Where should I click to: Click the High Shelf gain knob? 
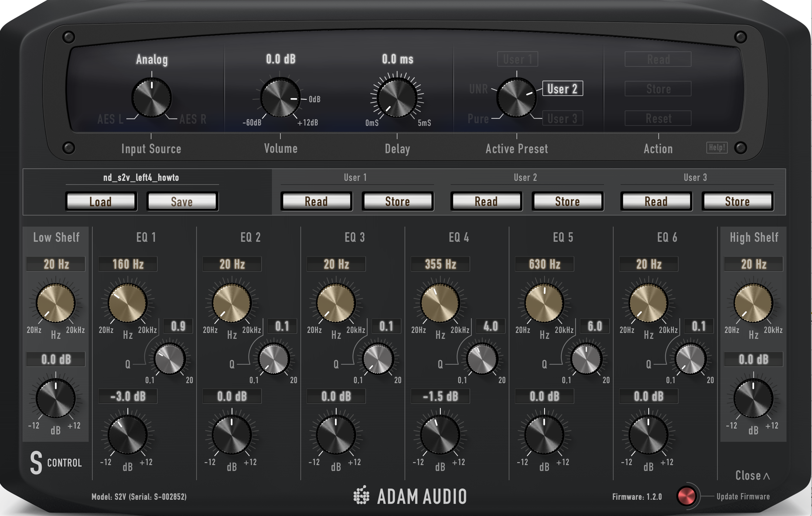coord(753,398)
